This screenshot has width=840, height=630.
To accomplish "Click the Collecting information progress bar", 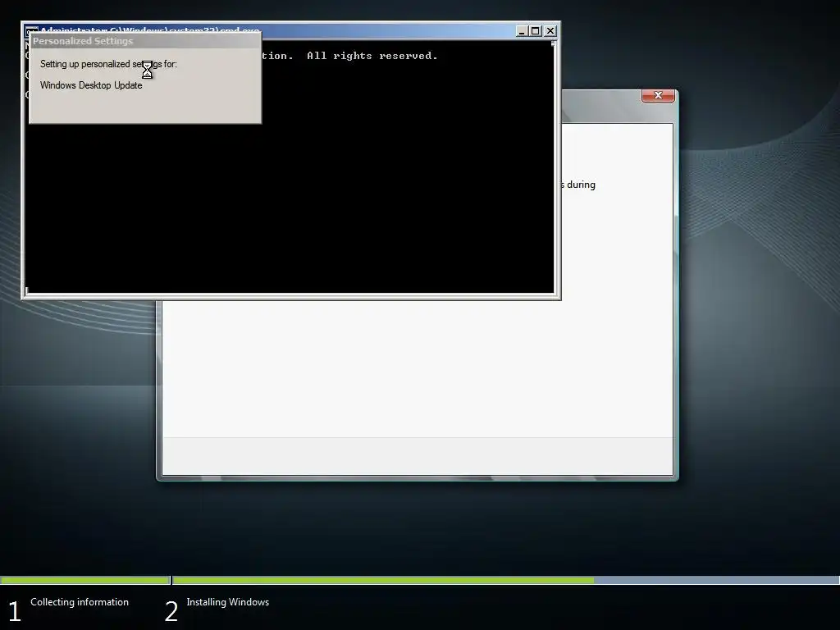I will [84, 580].
